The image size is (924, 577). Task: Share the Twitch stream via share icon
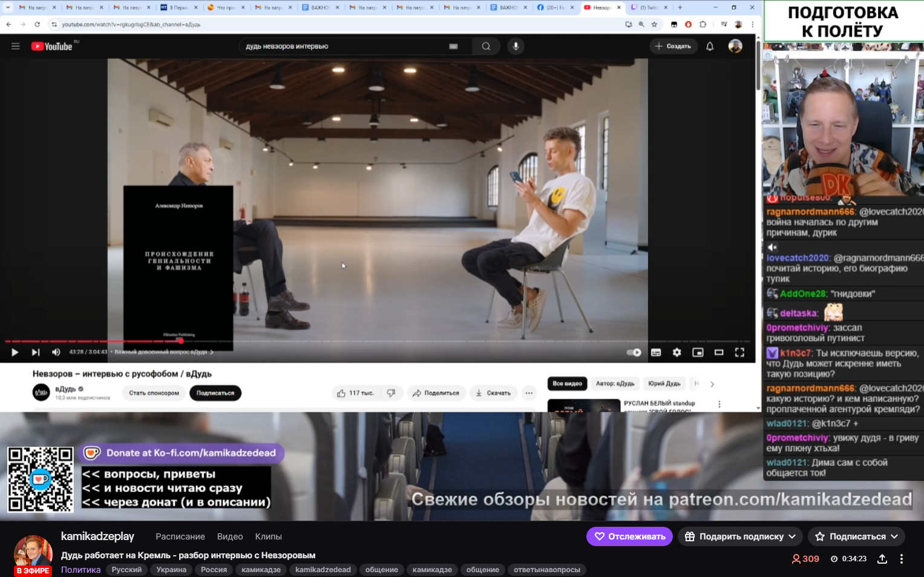pos(882,559)
